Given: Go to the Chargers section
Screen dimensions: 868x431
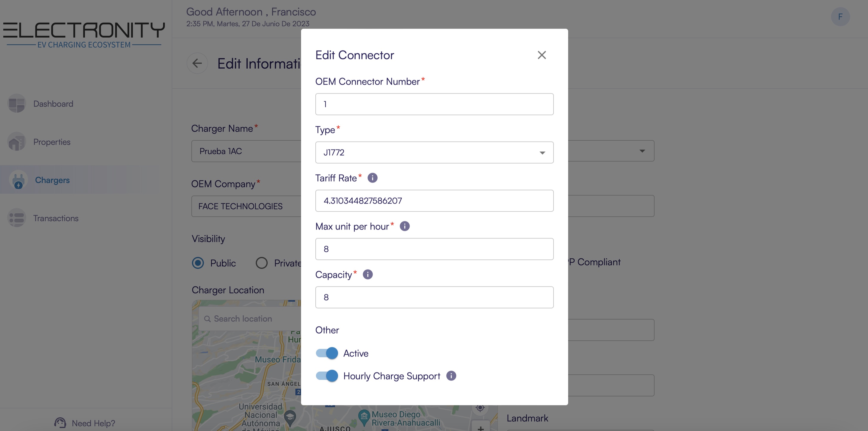Looking at the screenshot, I should pos(52,180).
